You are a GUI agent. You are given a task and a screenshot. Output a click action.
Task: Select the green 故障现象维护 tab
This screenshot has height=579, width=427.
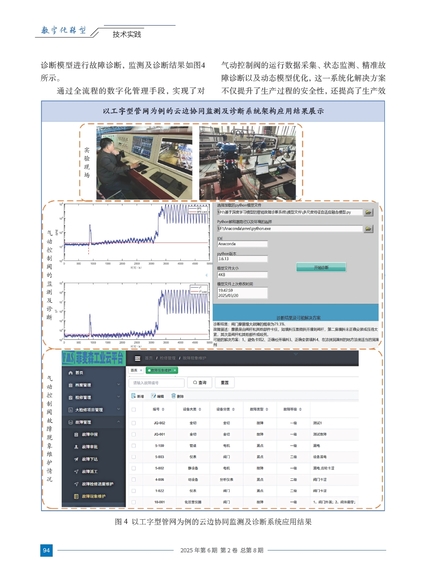tap(162, 370)
